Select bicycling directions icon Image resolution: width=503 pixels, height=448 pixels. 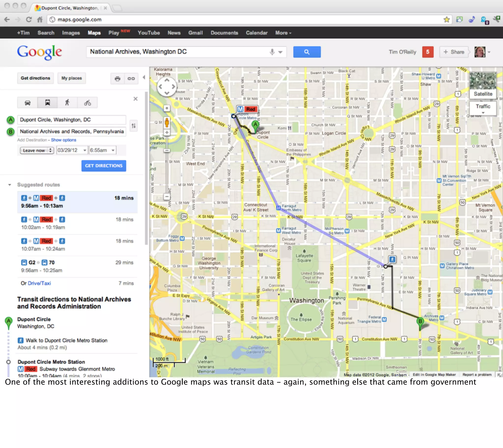tap(87, 103)
